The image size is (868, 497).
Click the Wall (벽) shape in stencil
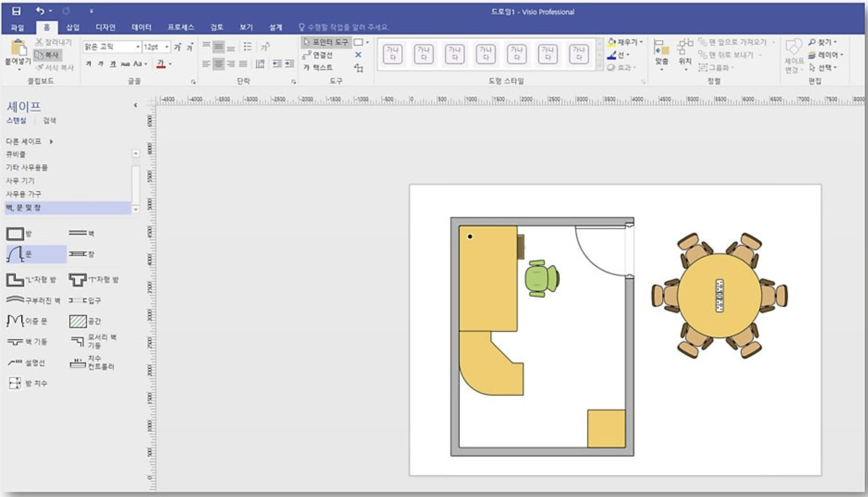point(82,233)
